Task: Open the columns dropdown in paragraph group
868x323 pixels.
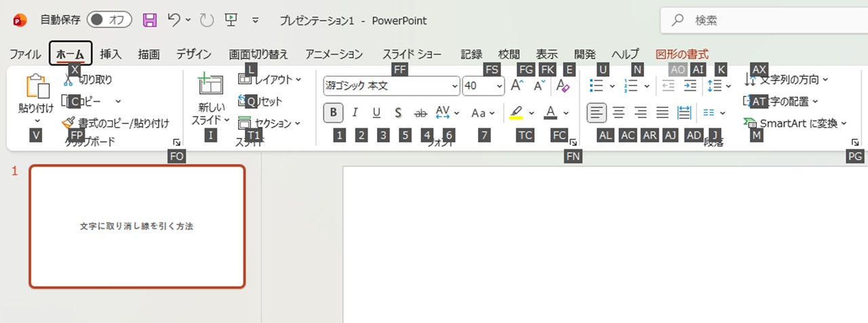Action: point(714,113)
